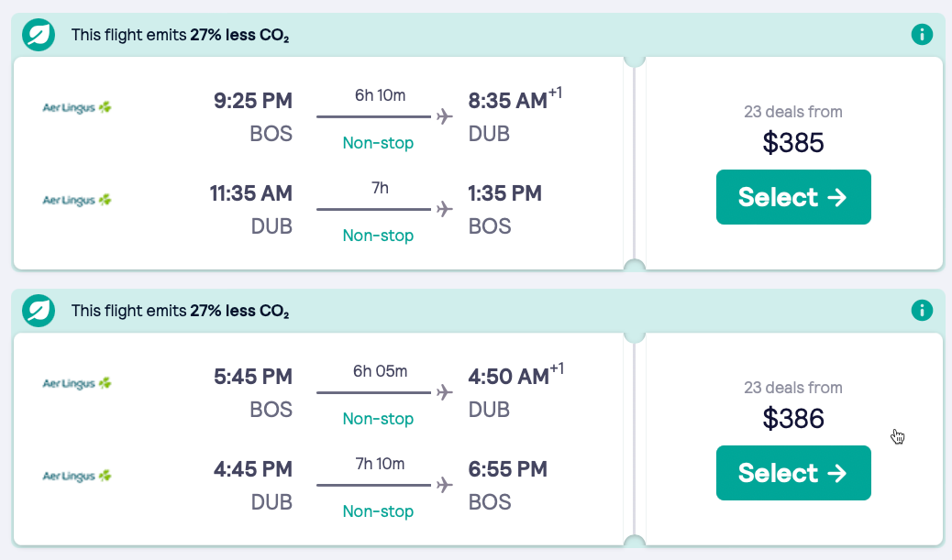Select the $386 flight option
The height and width of the screenshot is (560, 952).
coord(792,473)
